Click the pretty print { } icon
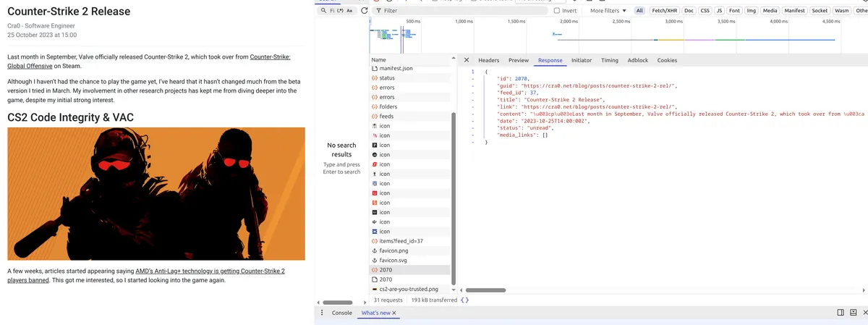The height and width of the screenshot is (325, 868). click(x=464, y=300)
